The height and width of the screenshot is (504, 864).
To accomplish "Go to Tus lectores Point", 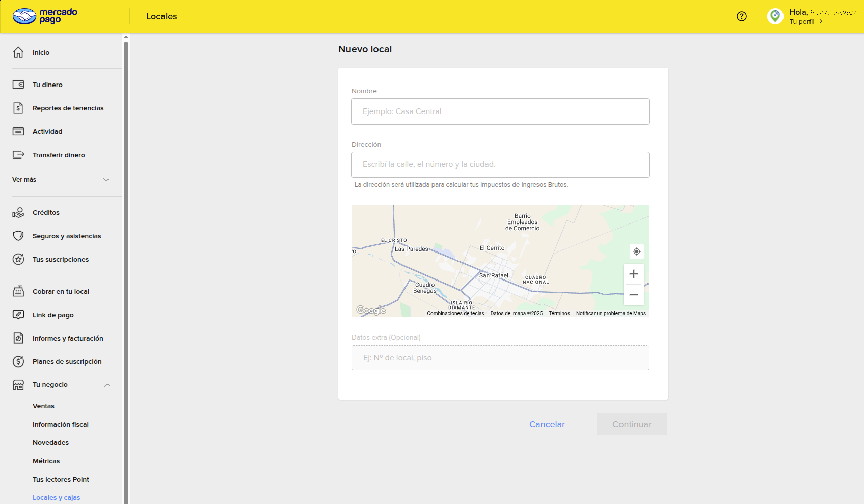I will coord(61,479).
